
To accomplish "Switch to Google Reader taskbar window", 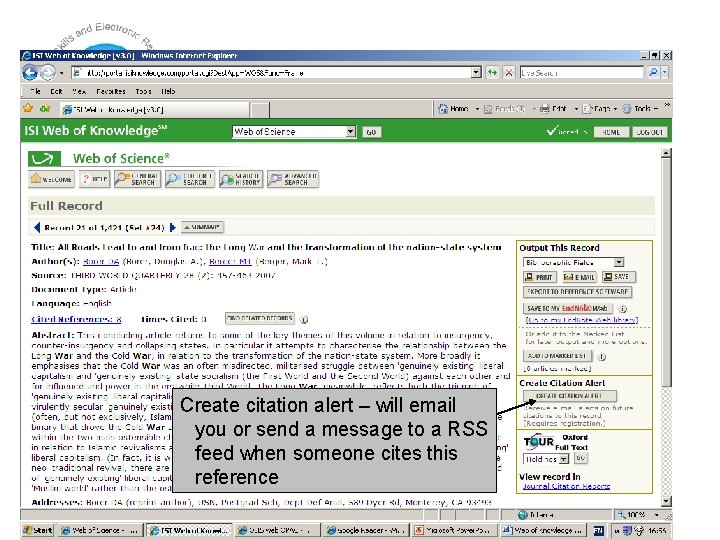I will [366, 530].
